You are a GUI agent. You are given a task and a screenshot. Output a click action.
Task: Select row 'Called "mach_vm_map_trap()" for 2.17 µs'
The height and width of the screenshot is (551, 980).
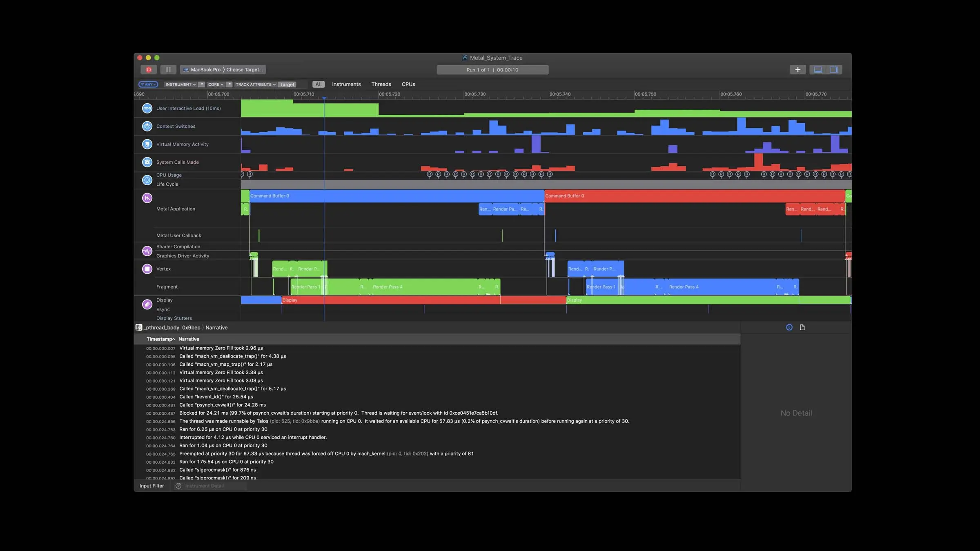pyautogui.click(x=437, y=364)
